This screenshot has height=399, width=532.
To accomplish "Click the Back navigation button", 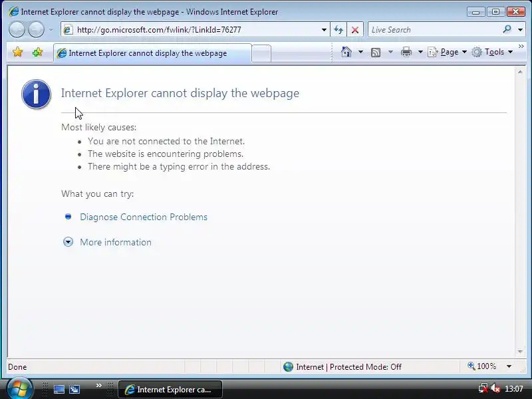I will [17, 29].
